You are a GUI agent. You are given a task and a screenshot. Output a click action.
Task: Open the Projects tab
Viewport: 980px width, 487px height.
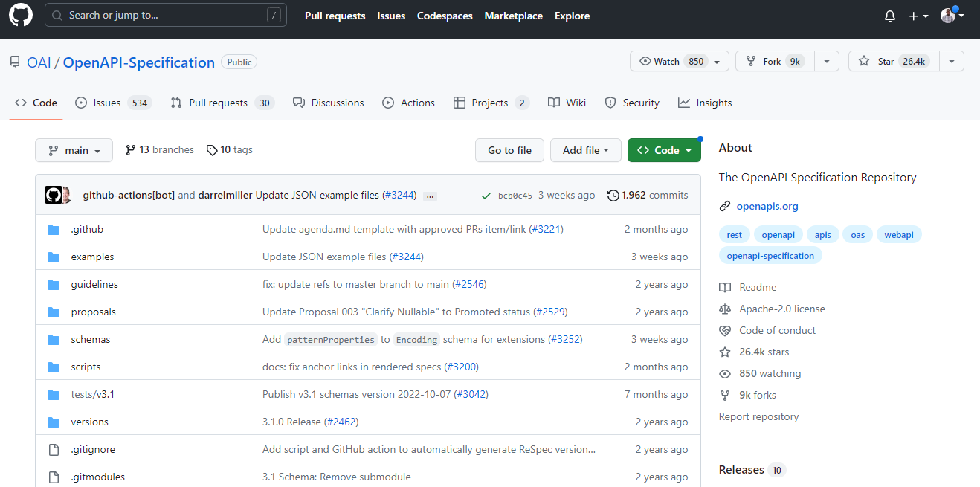pos(491,103)
